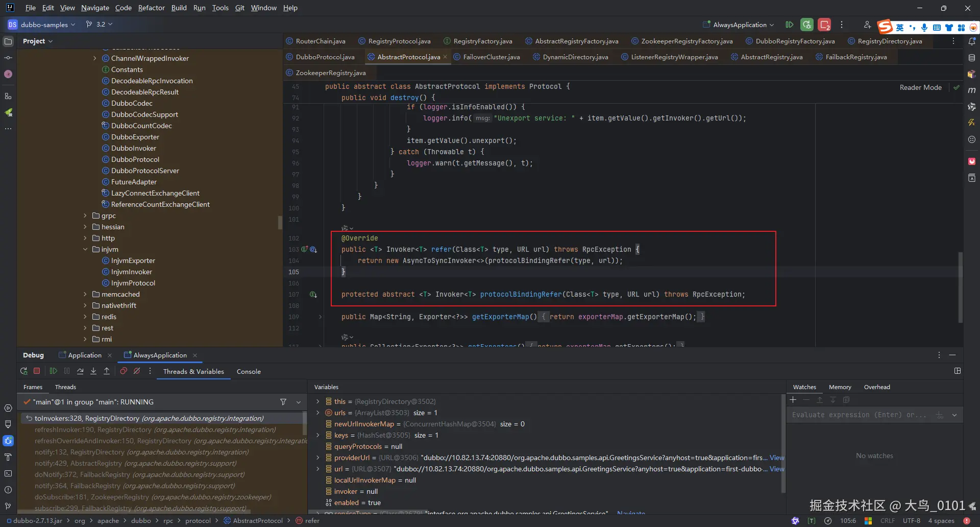Toggle Reader Mode in the editor
This screenshot has width=980, height=527.
[x=920, y=87]
